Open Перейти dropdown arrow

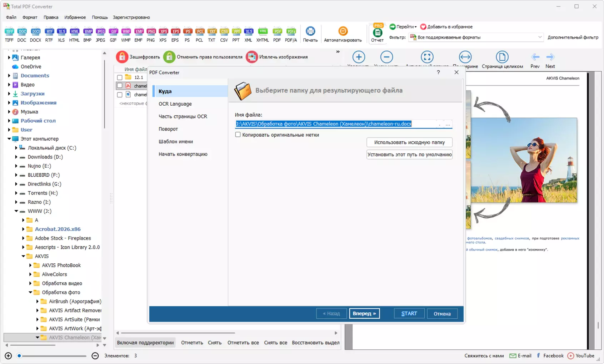415,27
